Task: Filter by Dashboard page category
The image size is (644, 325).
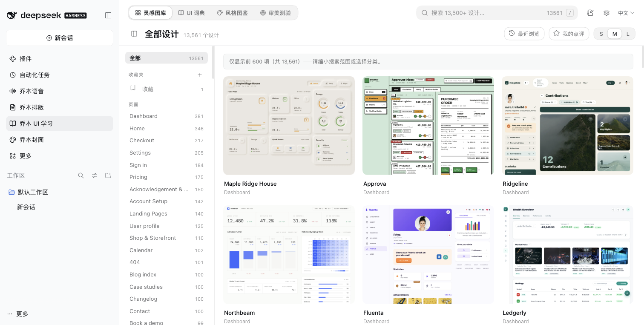Action: point(167,116)
